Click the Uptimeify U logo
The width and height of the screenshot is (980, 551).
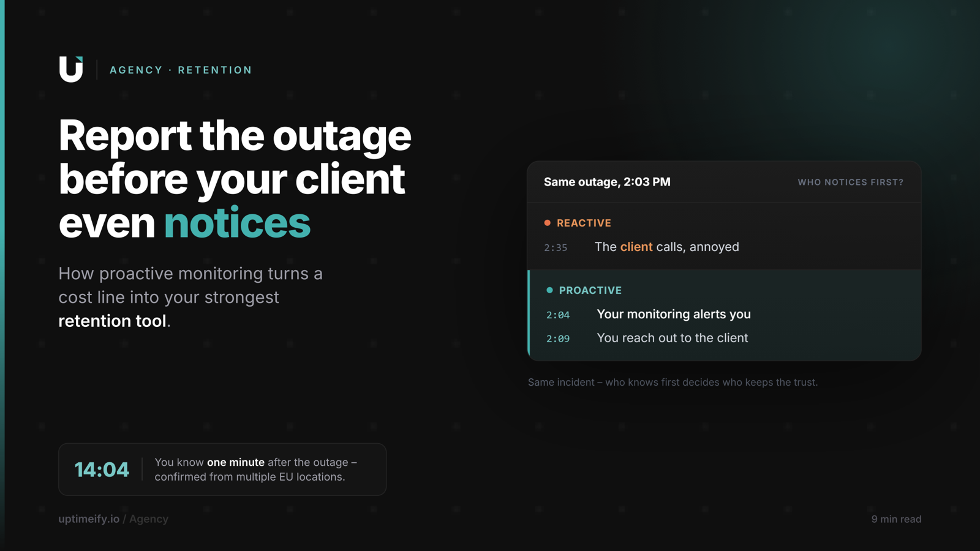click(x=71, y=69)
